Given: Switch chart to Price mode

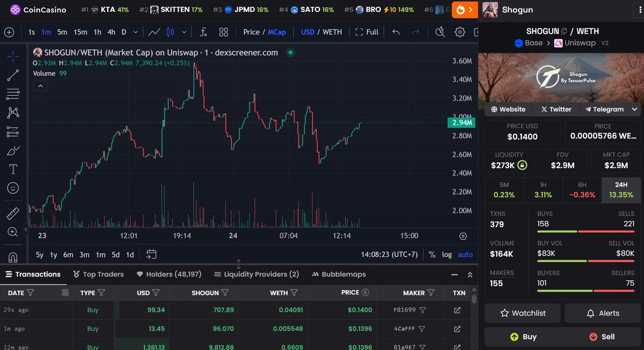Looking at the screenshot, I should pos(251,32).
